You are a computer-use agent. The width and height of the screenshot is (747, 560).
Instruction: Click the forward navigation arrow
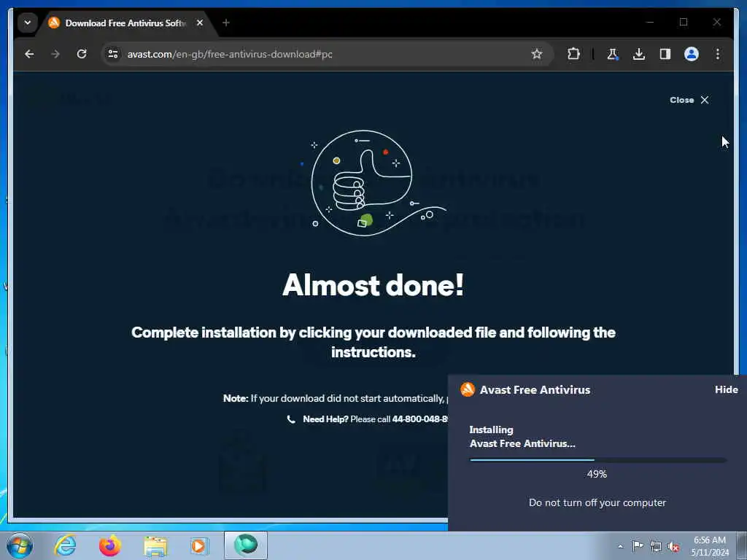coord(55,54)
